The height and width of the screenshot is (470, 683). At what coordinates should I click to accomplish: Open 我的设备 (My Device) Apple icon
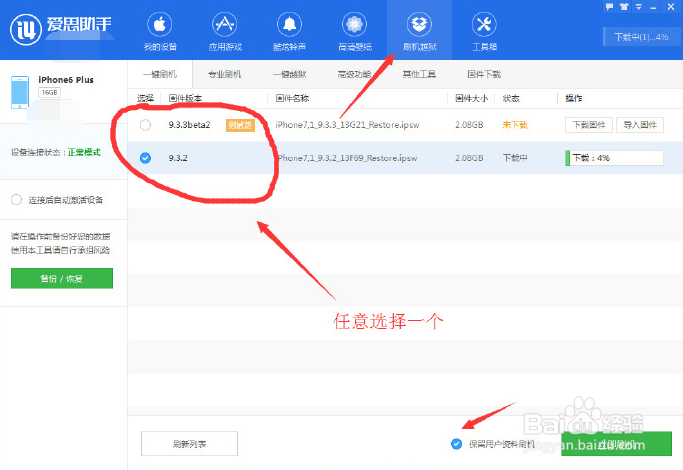point(160,24)
